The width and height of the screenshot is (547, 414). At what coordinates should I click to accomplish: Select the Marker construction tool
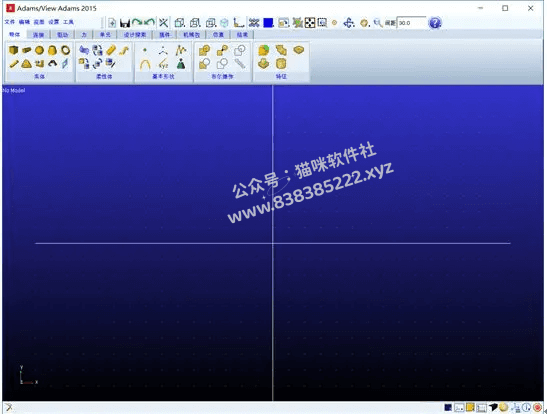click(163, 51)
